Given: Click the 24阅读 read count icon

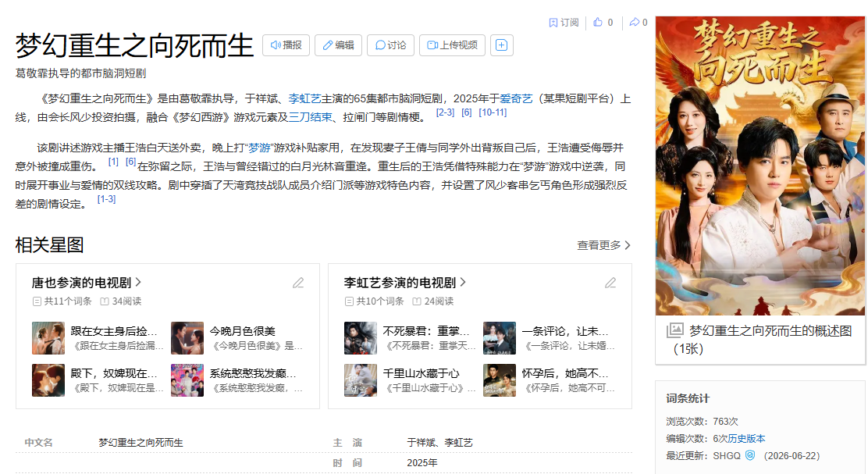Looking at the screenshot, I should tap(417, 301).
